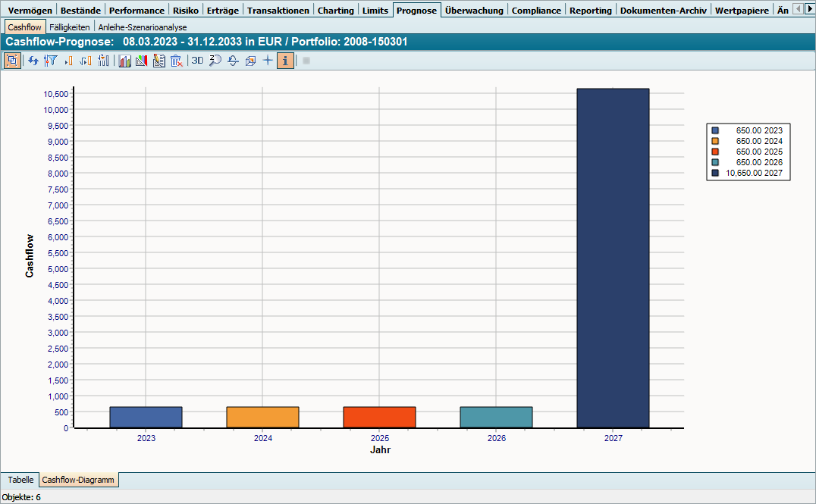Click the refresh arrows toolbar icon
Screen dimensions: 816x504
click(33, 61)
